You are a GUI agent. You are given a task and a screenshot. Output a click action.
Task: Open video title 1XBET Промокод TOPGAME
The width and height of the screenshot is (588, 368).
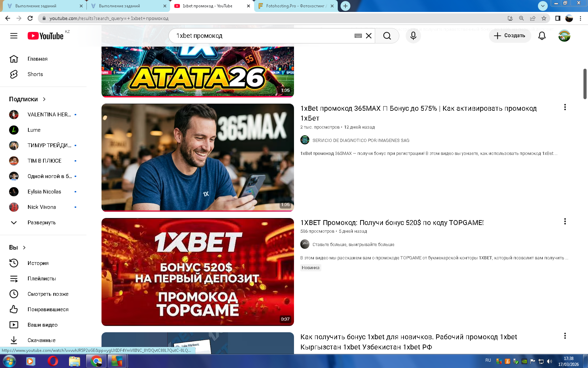click(392, 223)
